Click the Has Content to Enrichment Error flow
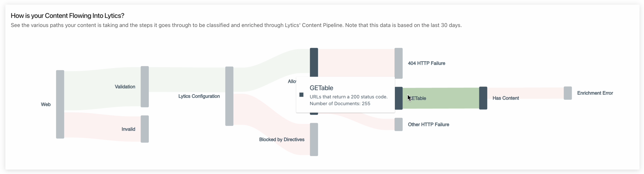 click(525, 93)
